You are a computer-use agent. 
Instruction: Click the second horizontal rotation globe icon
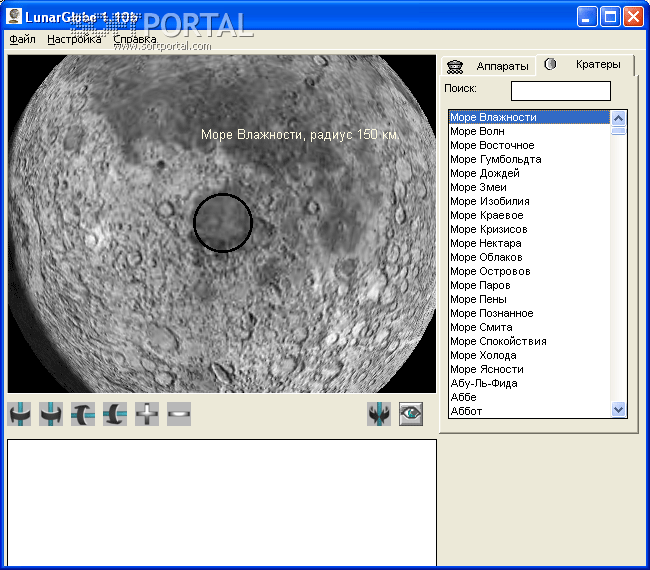tap(51, 414)
